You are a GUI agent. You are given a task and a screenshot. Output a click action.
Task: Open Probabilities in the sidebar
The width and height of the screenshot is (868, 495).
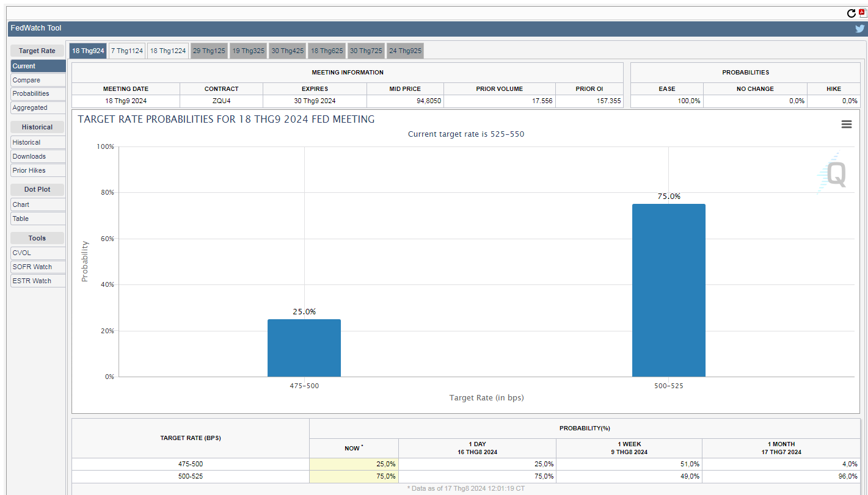[38, 93]
